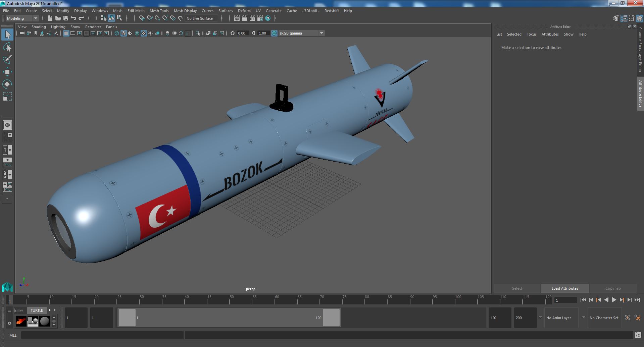Open render settings
644x347 pixels.
point(260,18)
